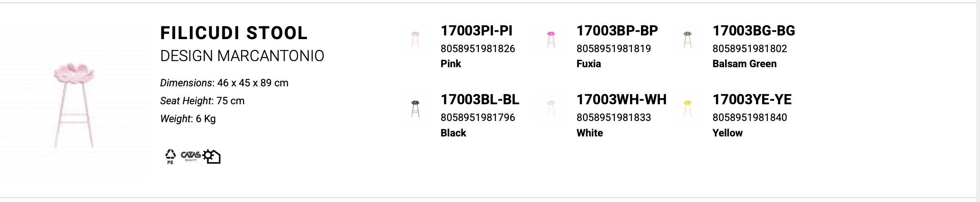Click the indoor/outdoor use house icon

(x=212, y=156)
